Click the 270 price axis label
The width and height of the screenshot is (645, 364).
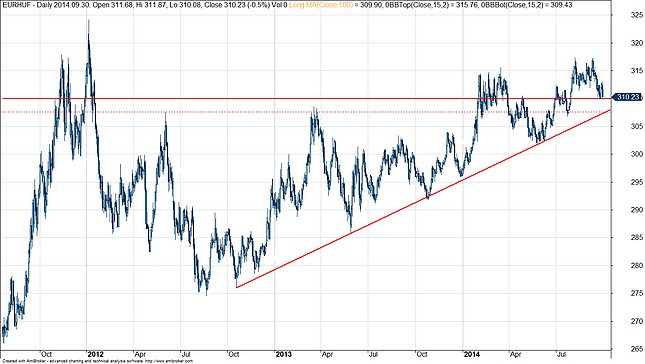[636, 321]
